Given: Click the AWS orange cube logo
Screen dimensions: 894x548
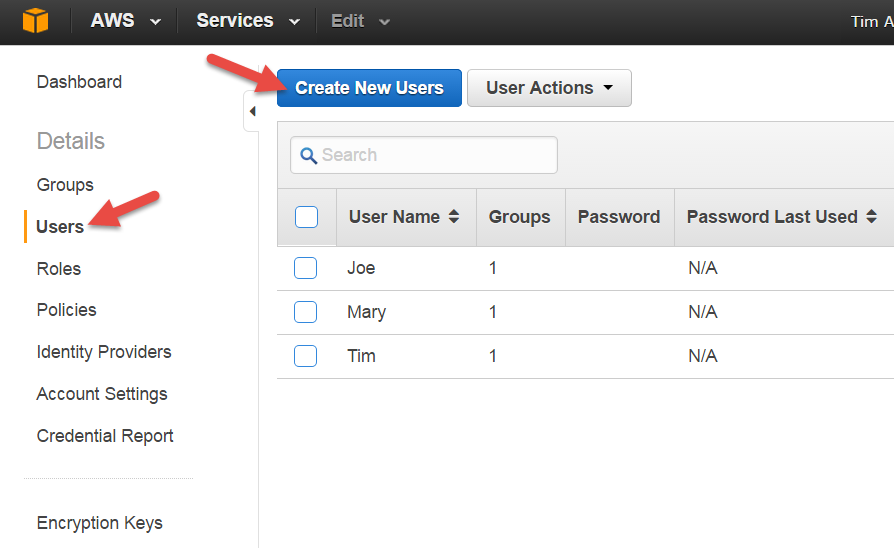Looking at the screenshot, I should (35, 21).
